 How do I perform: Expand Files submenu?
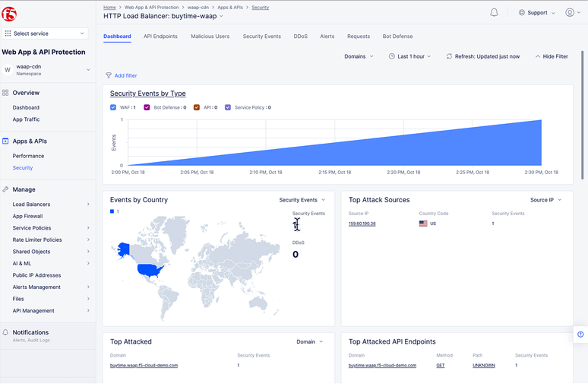[88, 299]
